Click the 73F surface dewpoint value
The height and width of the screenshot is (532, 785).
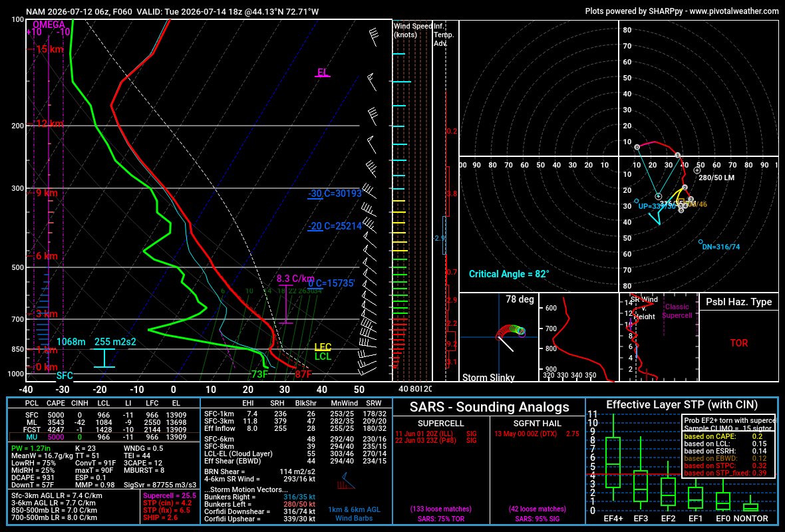pyautogui.click(x=260, y=374)
